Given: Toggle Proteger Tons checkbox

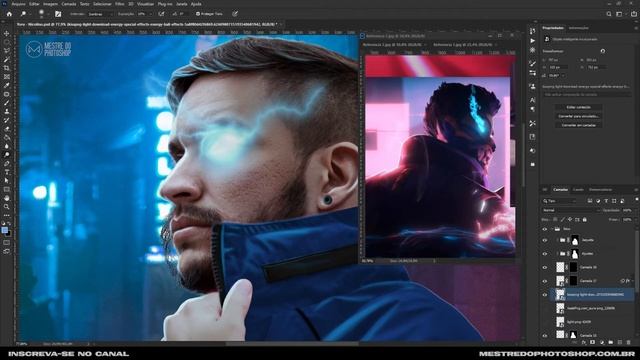Looking at the screenshot, I should [198, 14].
